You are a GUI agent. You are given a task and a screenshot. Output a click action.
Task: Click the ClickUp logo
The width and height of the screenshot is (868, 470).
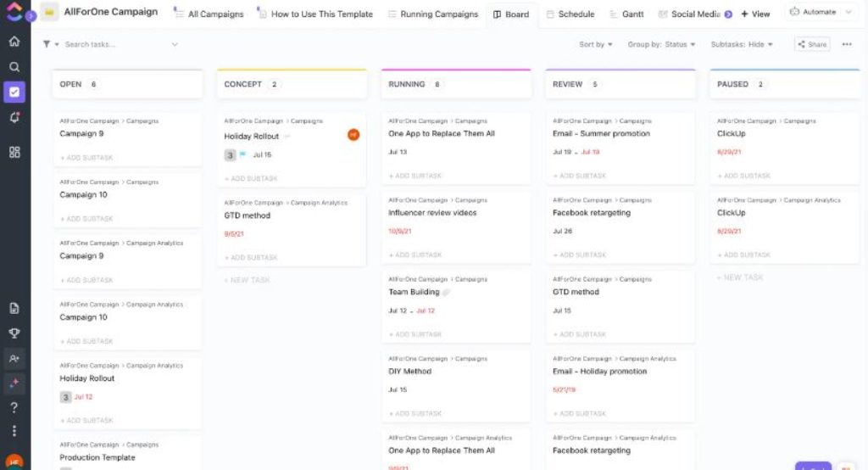tap(14, 11)
